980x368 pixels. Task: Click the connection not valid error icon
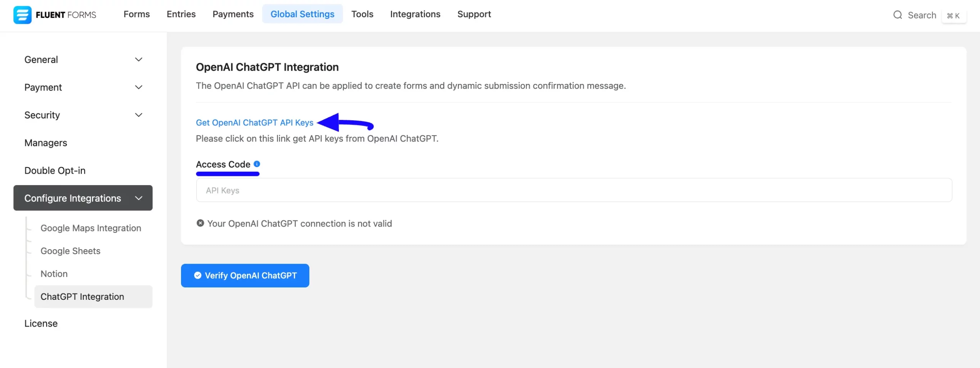coord(200,223)
